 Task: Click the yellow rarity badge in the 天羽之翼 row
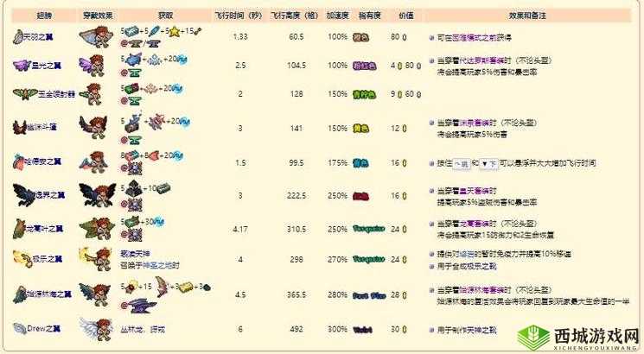(362, 37)
